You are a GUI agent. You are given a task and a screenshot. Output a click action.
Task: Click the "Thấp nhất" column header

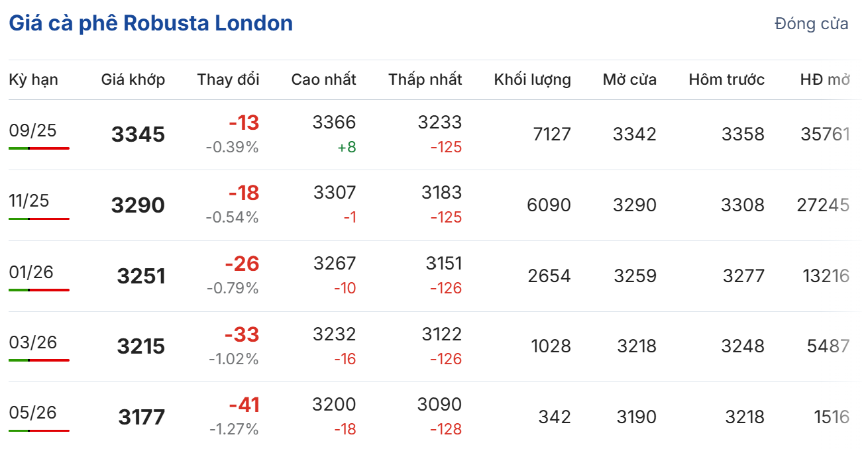(x=425, y=80)
